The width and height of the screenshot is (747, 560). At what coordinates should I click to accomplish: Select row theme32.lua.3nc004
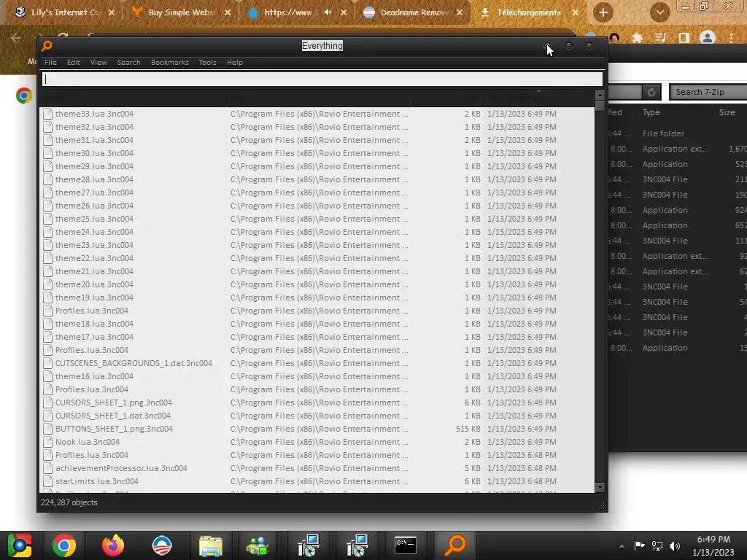point(317,127)
